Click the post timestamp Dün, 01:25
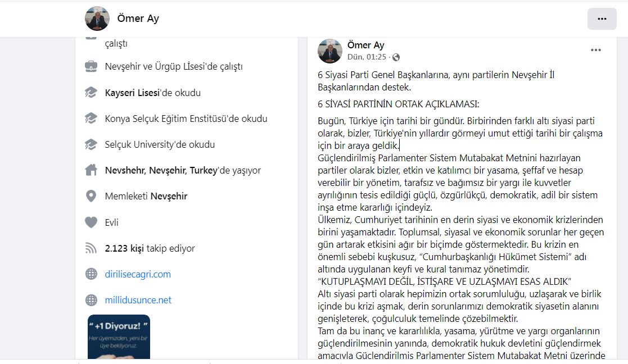628x364 pixels. 367,57
